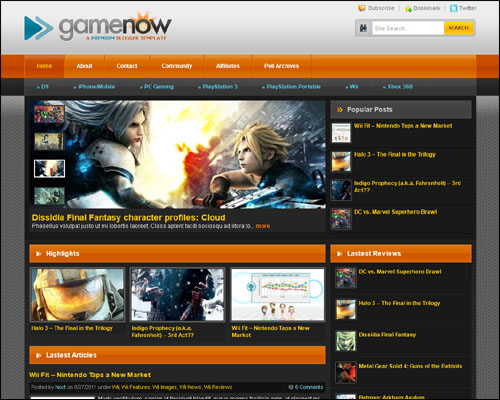The image size is (500, 400).
Task: Click the orange 'more' link
Action: click(263, 226)
